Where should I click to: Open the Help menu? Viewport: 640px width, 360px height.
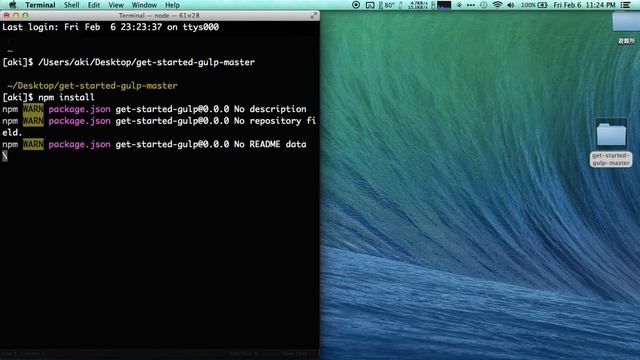pyautogui.click(x=172, y=5)
